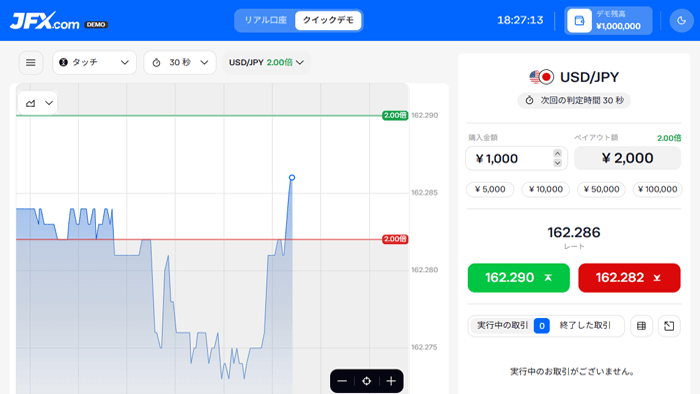Decrease purchase amount with down arrow
This screenshot has height=394, width=700.
click(557, 163)
